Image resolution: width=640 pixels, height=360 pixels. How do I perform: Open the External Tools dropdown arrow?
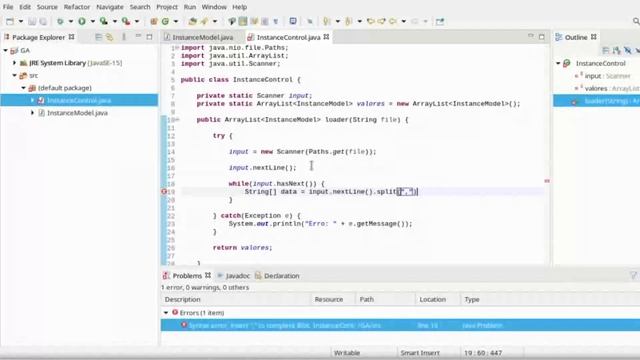tap(137, 21)
